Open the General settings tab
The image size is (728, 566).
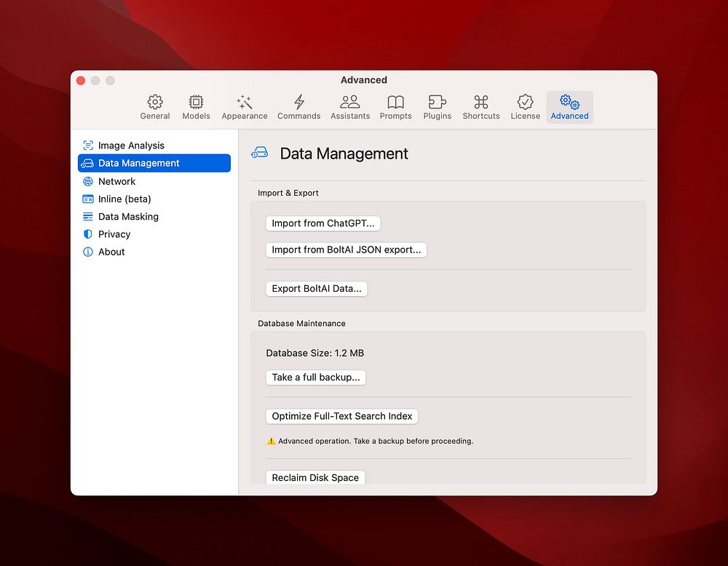[x=154, y=107]
